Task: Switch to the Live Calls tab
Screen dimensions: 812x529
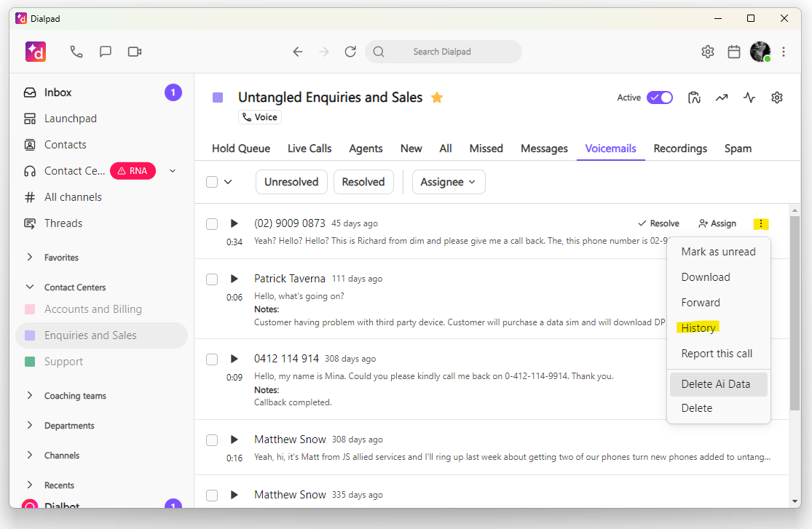Action: coord(310,148)
